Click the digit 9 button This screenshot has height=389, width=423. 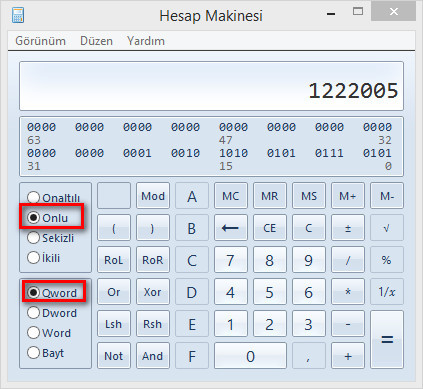(x=309, y=260)
